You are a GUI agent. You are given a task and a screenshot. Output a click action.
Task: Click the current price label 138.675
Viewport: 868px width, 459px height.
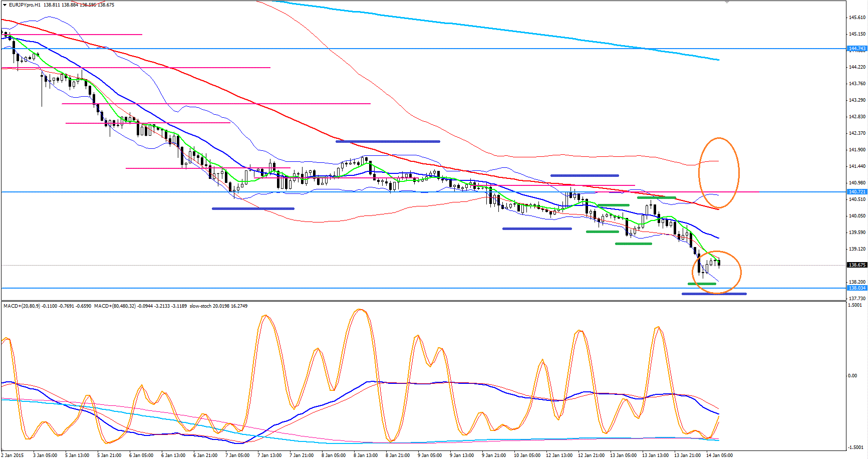coord(856,265)
